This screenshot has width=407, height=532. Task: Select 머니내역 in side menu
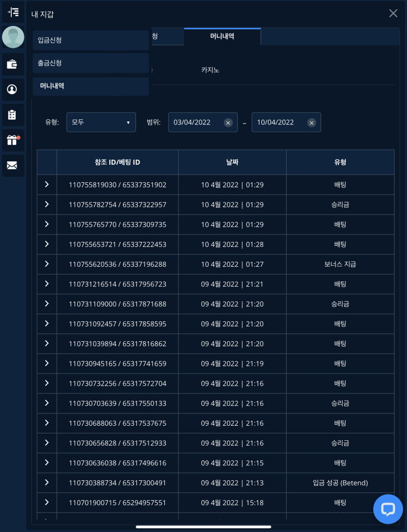point(91,86)
